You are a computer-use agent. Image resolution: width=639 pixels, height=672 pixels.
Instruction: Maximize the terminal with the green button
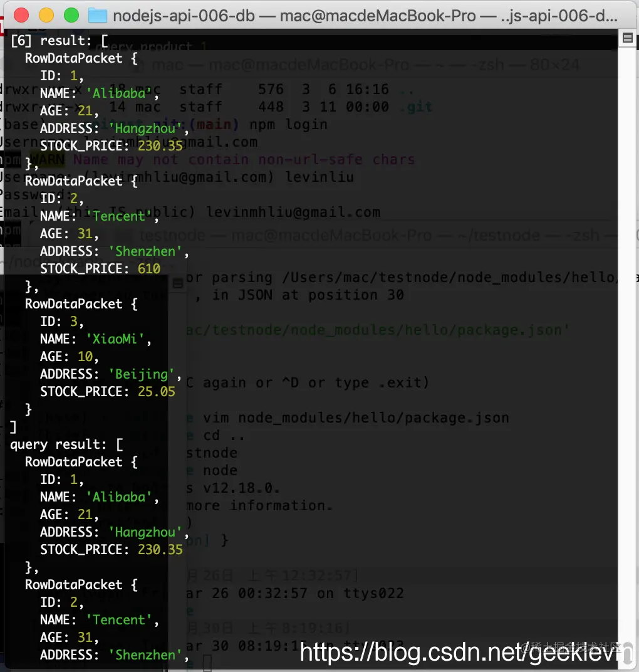[x=71, y=16]
